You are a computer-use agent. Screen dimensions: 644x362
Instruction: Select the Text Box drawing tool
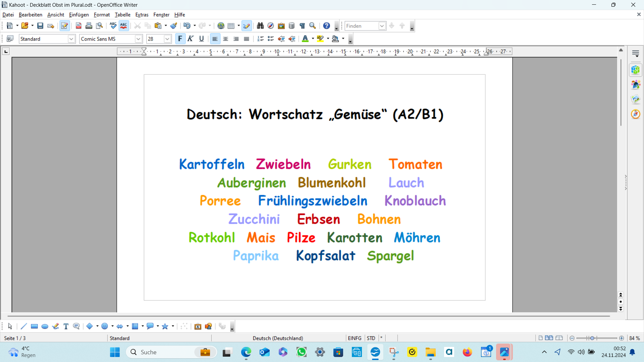pyautogui.click(x=65, y=326)
